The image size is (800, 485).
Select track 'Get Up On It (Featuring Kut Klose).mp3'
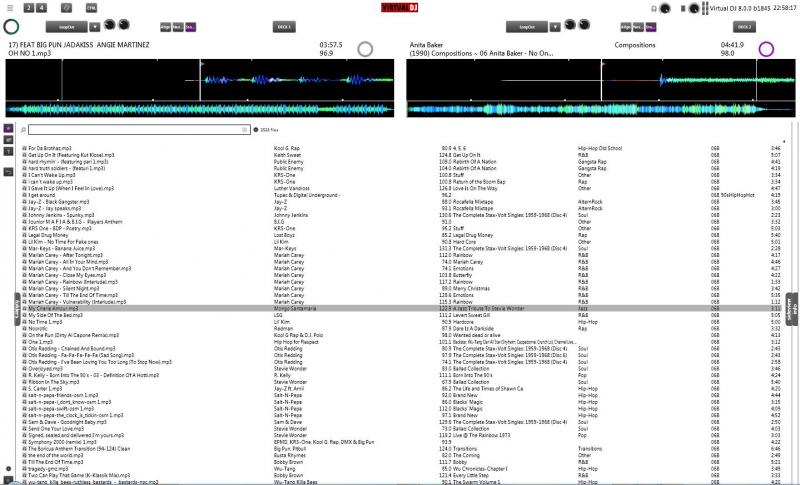click(71, 155)
